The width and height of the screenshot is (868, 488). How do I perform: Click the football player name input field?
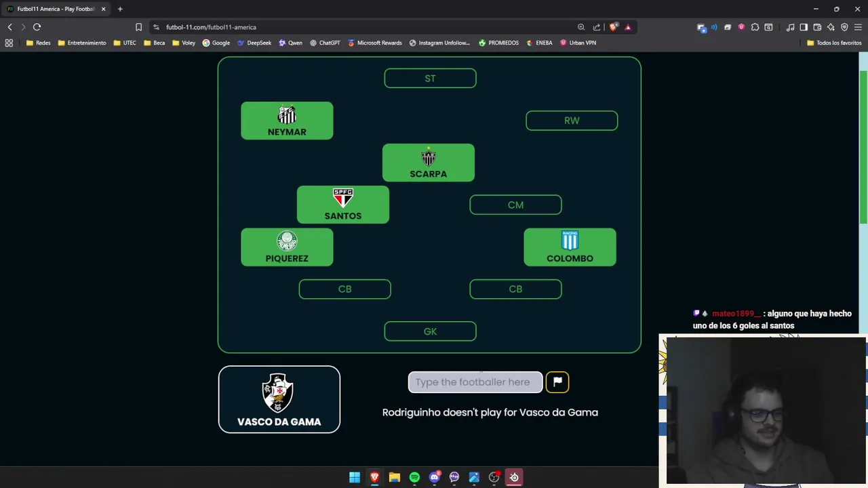click(475, 382)
